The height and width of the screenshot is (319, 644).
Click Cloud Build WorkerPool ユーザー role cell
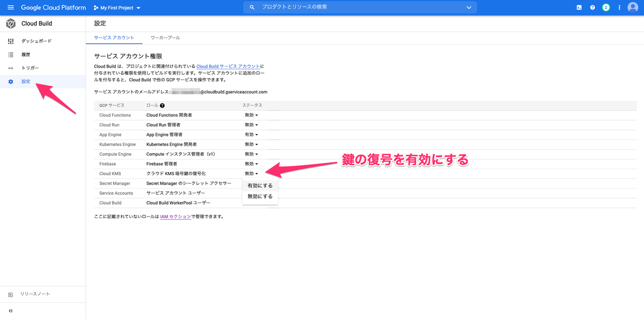[178, 203]
